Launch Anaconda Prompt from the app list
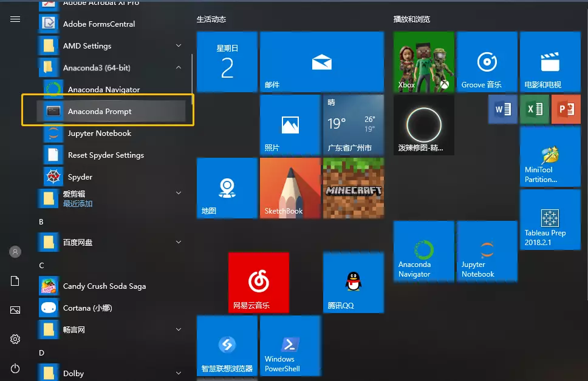588x381 pixels. pos(111,111)
